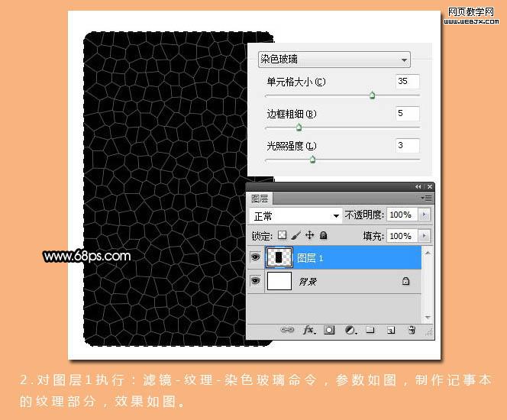The height and width of the screenshot is (420, 507).
Task: Collapse the layers panel double arrow
Action: [418, 186]
